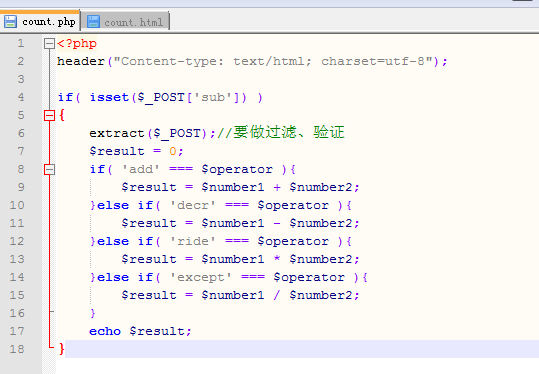539x374 pixels.
Task: Click the opening red brace on line 5
Action: 62,115
